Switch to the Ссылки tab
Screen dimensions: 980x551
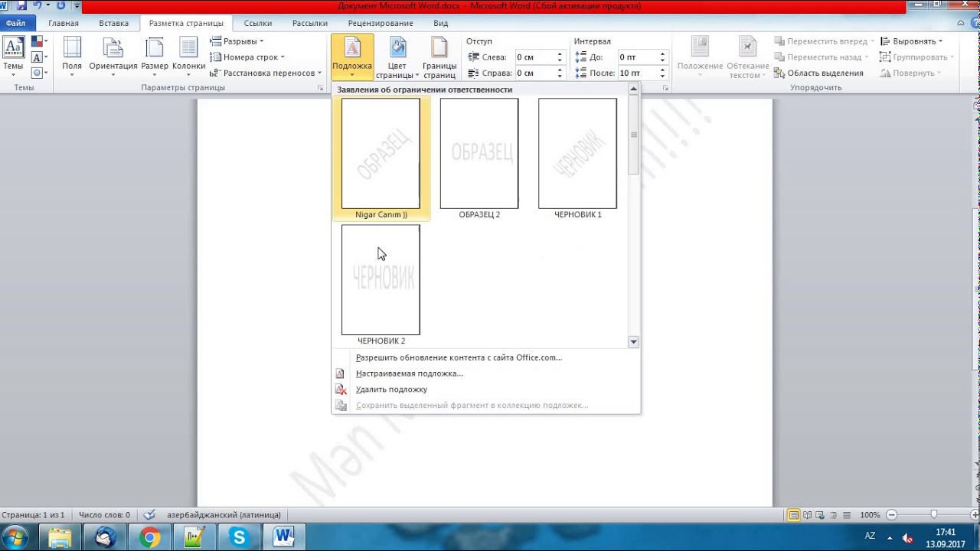258,23
